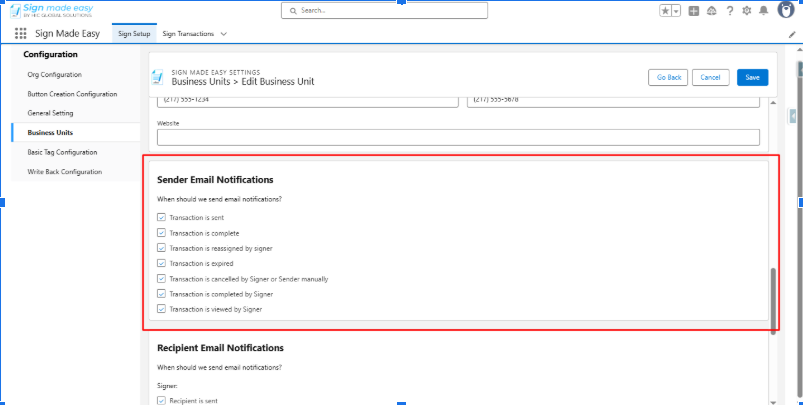Image resolution: width=803 pixels, height=405 pixels.
Task: Uncheck Transaction is viewed by Signer checkbox
Action: [161, 309]
